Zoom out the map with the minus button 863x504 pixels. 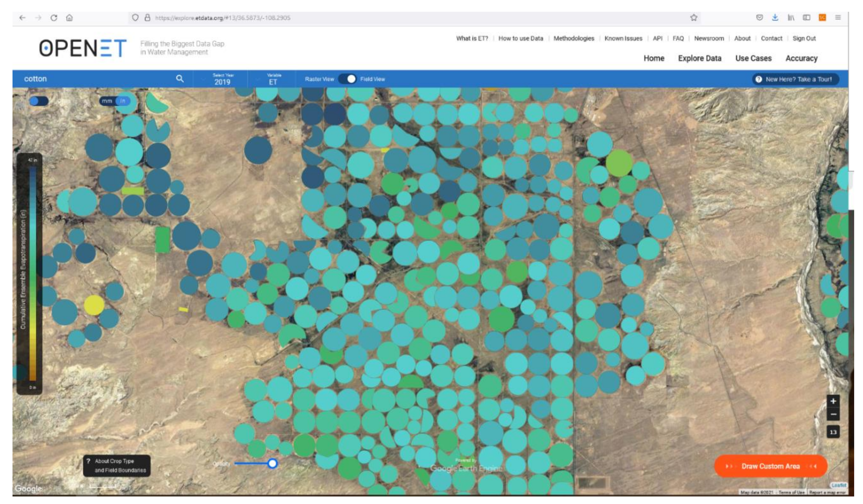[x=833, y=414]
